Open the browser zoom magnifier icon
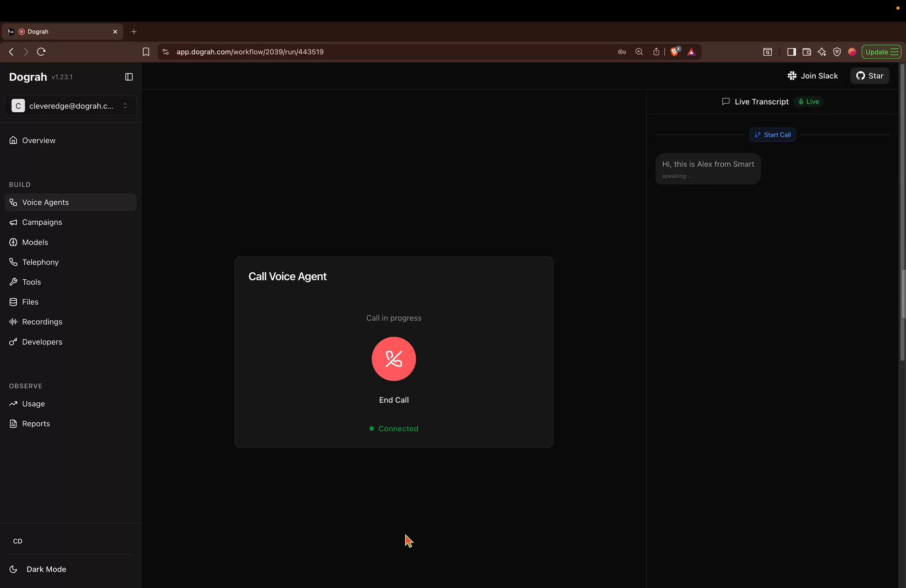906x588 pixels. (x=639, y=52)
